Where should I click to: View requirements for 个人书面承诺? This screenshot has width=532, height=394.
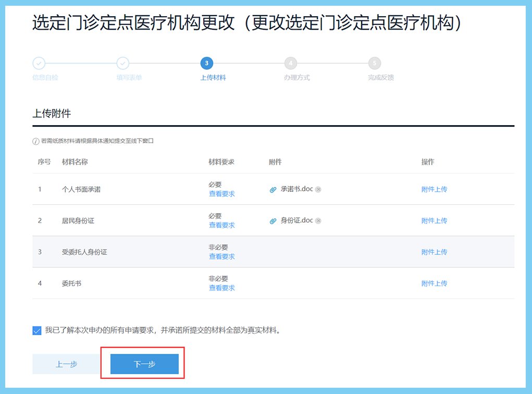[222, 194]
